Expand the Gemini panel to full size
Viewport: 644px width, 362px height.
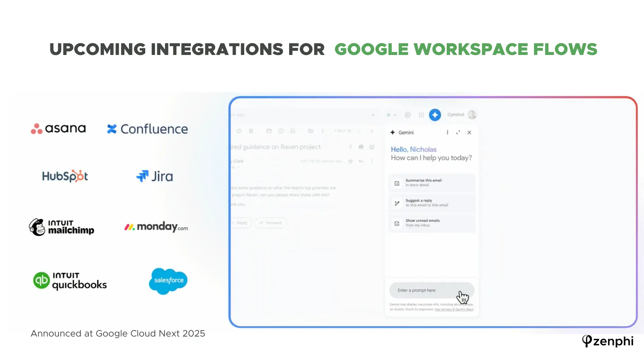click(x=458, y=132)
